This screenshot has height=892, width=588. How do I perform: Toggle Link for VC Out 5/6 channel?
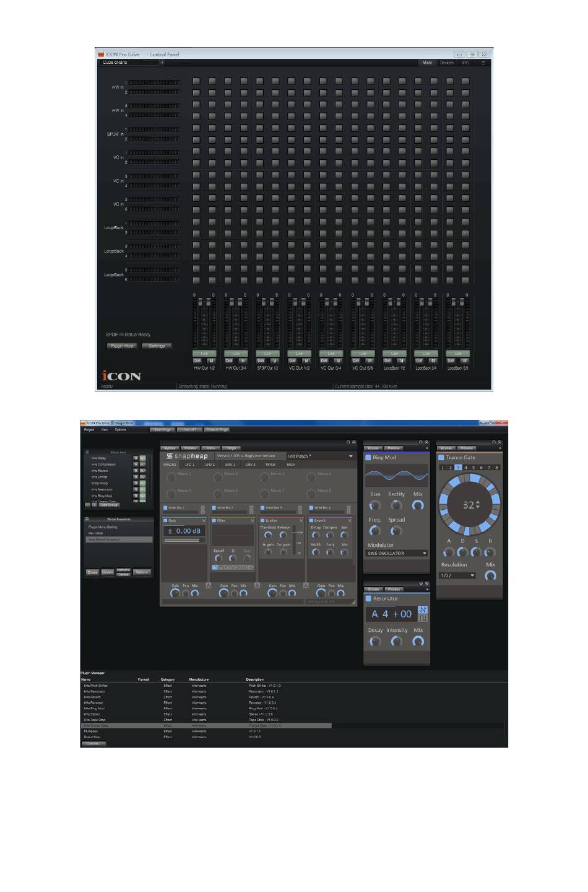(x=363, y=353)
